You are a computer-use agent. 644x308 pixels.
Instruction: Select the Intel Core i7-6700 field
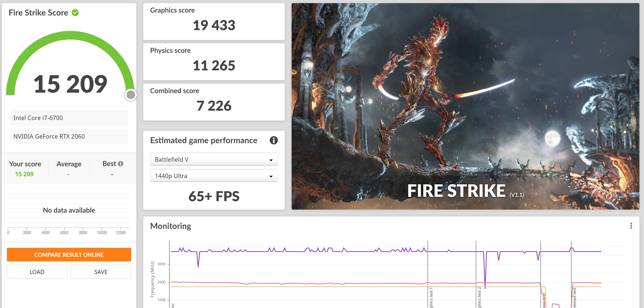tap(69, 118)
